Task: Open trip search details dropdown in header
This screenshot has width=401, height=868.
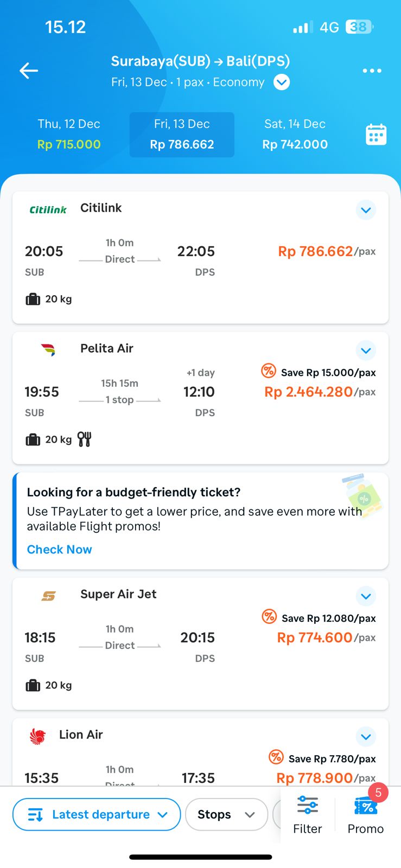Action: [282, 82]
